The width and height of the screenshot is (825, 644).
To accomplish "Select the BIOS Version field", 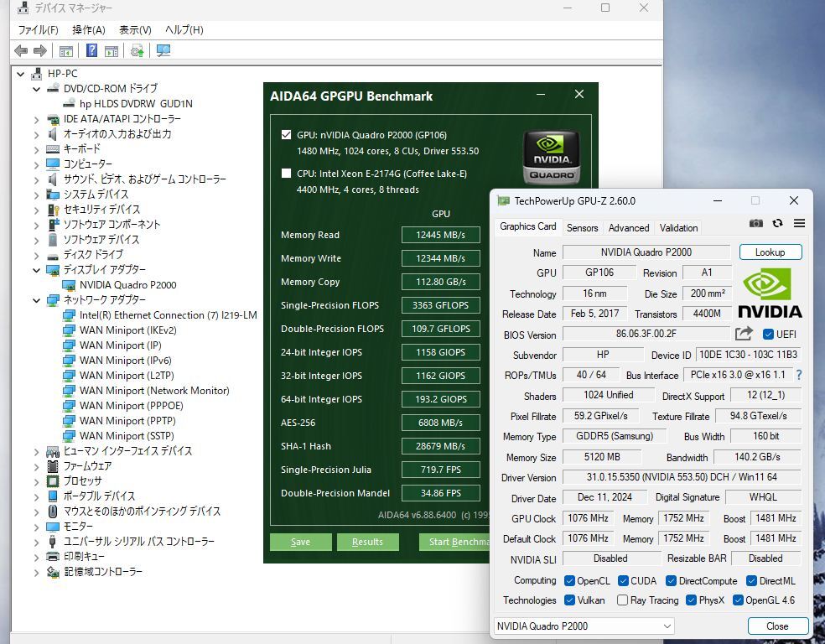I will [x=646, y=334].
